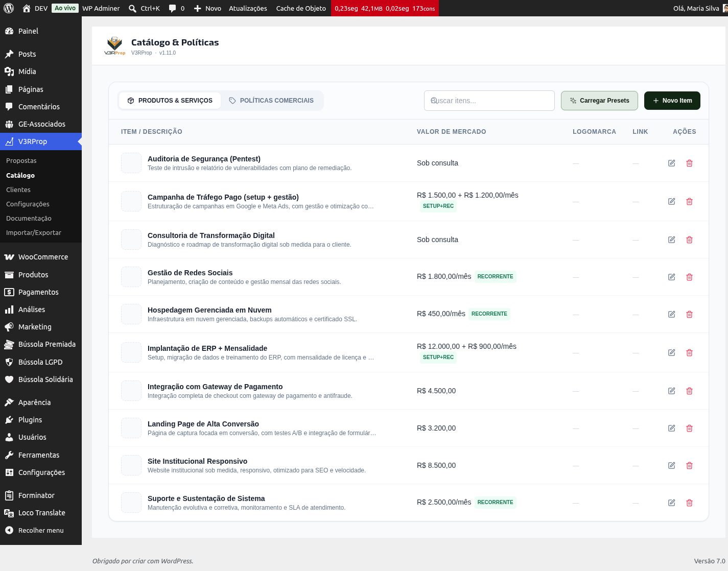Open the WordPress logo menu
728x571 pixels.
click(x=9, y=8)
